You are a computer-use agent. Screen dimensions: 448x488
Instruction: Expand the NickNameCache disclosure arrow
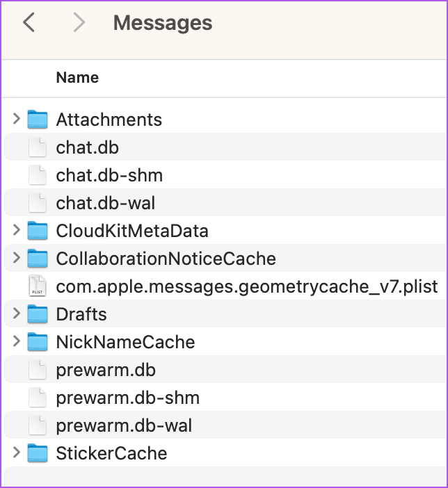pos(17,342)
